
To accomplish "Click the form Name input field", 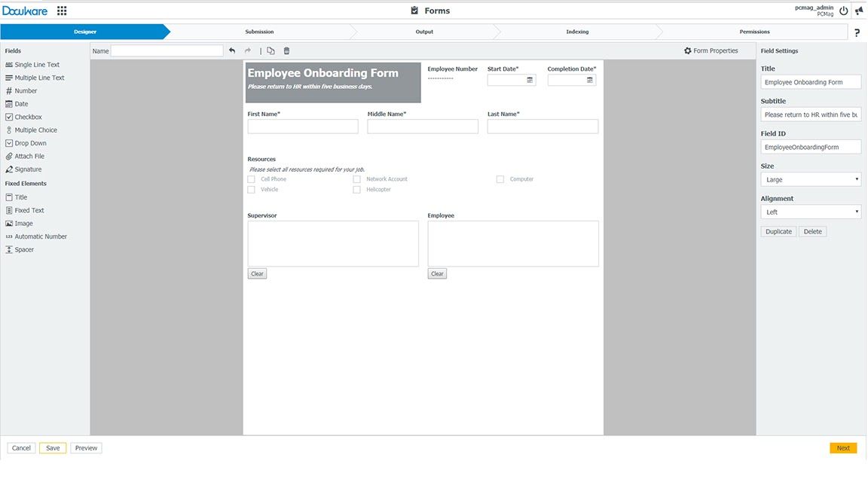I will point(167,51).
